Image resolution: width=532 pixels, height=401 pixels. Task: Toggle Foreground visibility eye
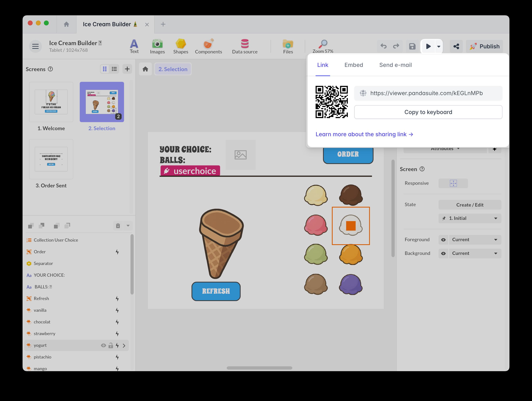[x=443, y=240]
